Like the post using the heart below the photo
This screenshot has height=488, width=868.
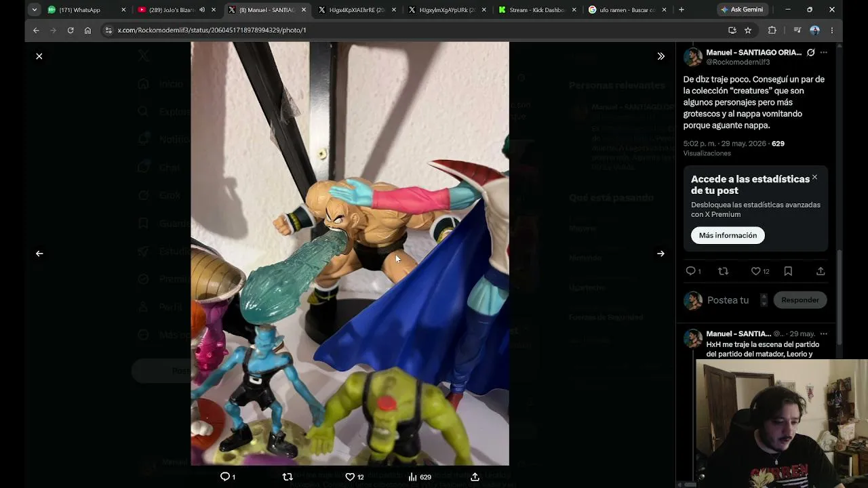[350, 477]
